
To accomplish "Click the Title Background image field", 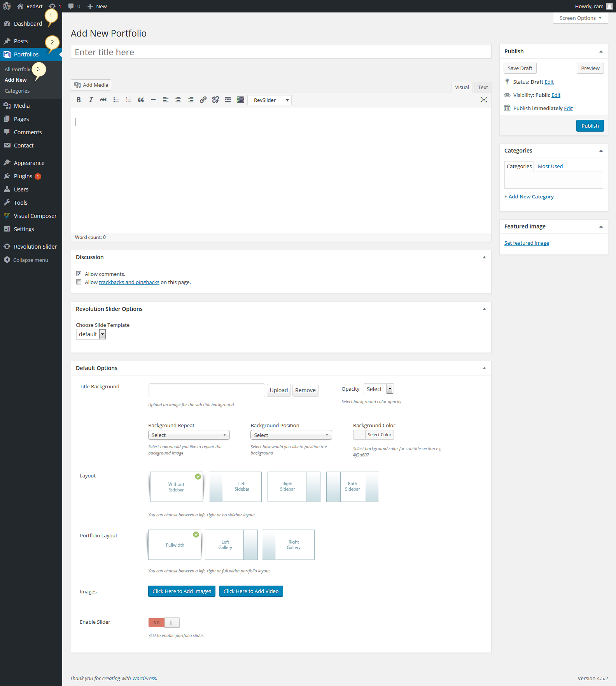I will point(207,390).
